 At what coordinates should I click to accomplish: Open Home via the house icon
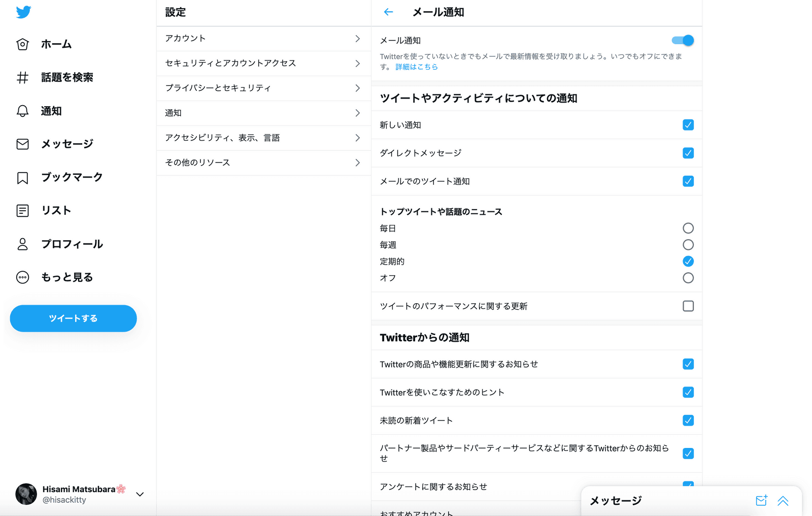click(x=23, y=44)
